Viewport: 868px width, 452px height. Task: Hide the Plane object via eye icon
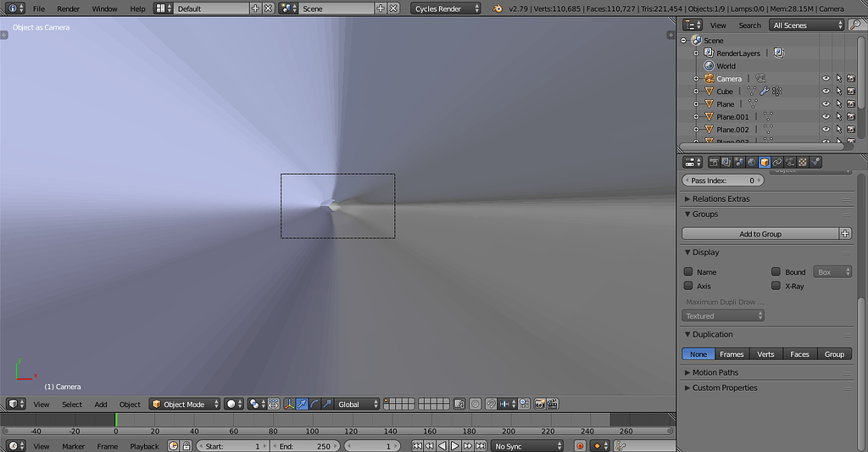826,104
